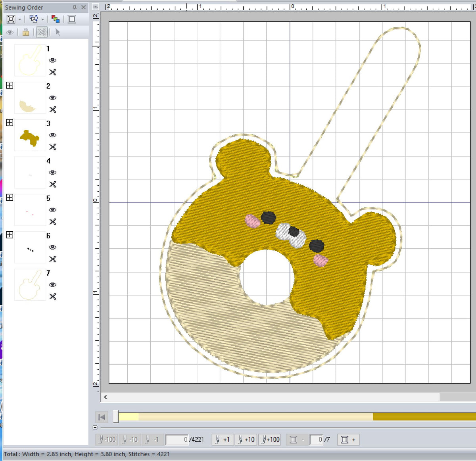
Task: Select the lock icon in Sewing Order panel
Action: pos(25,33)
